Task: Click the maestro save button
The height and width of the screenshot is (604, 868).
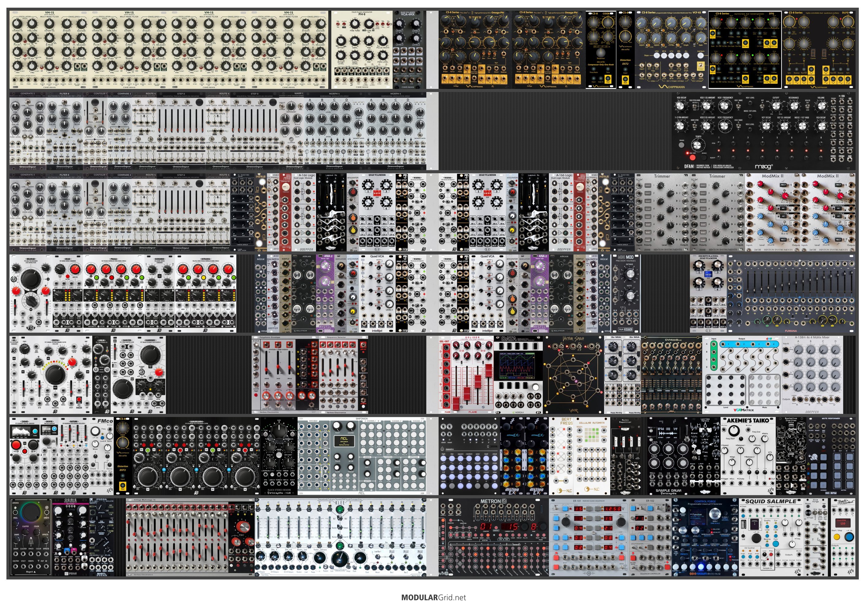Action: pyautogui.click(x=478, y=458)
